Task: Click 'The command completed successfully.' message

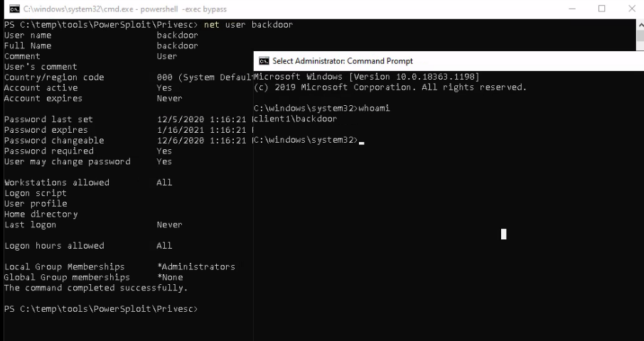Action: click(96, 288)
